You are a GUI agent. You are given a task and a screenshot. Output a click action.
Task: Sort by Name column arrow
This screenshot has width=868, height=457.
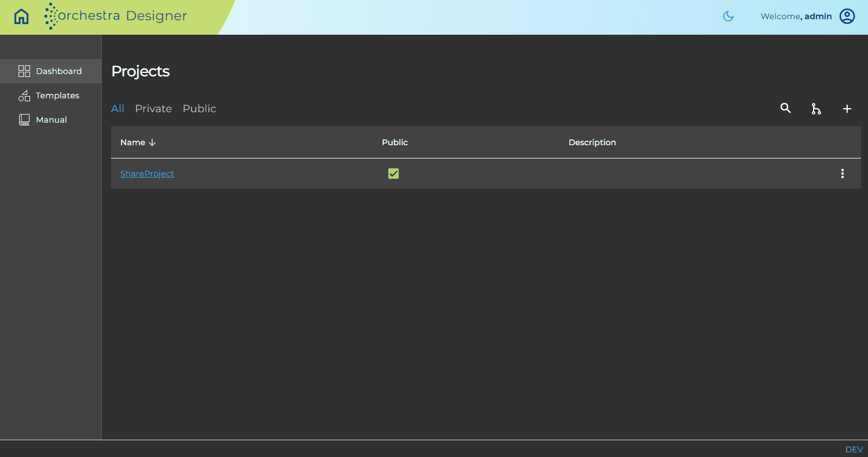coord(152,142)
